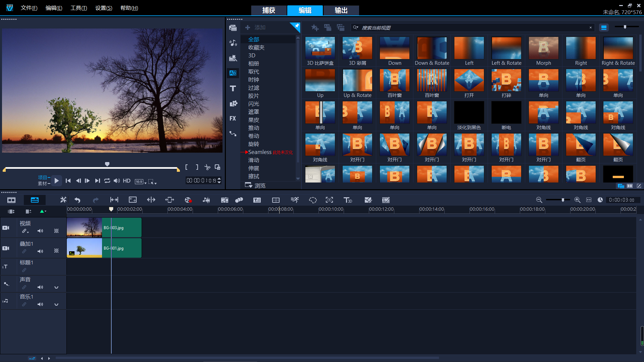
Task: Fit project in timeline window
Action: tap(589, 200)
